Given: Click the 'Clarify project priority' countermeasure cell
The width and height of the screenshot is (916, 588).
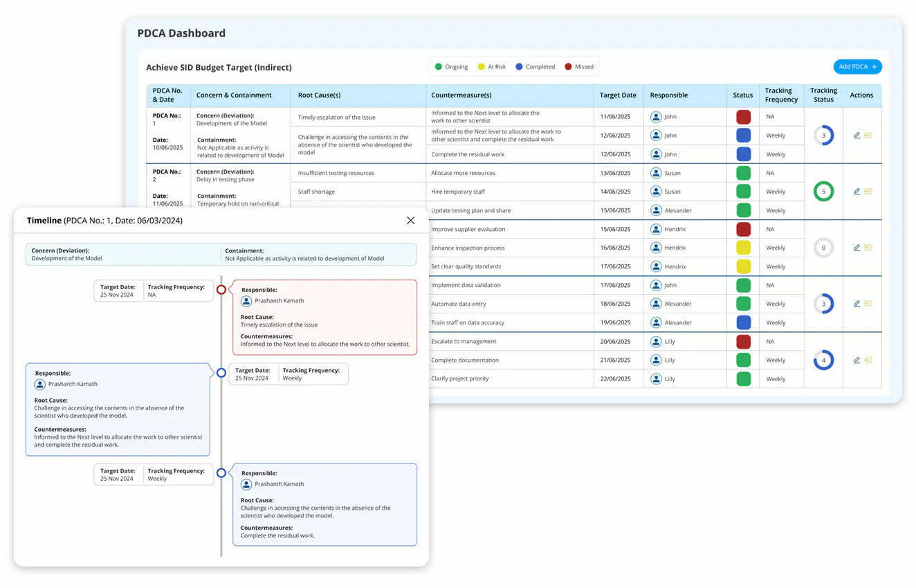Looking at the screenshot, I should point(510,378).
